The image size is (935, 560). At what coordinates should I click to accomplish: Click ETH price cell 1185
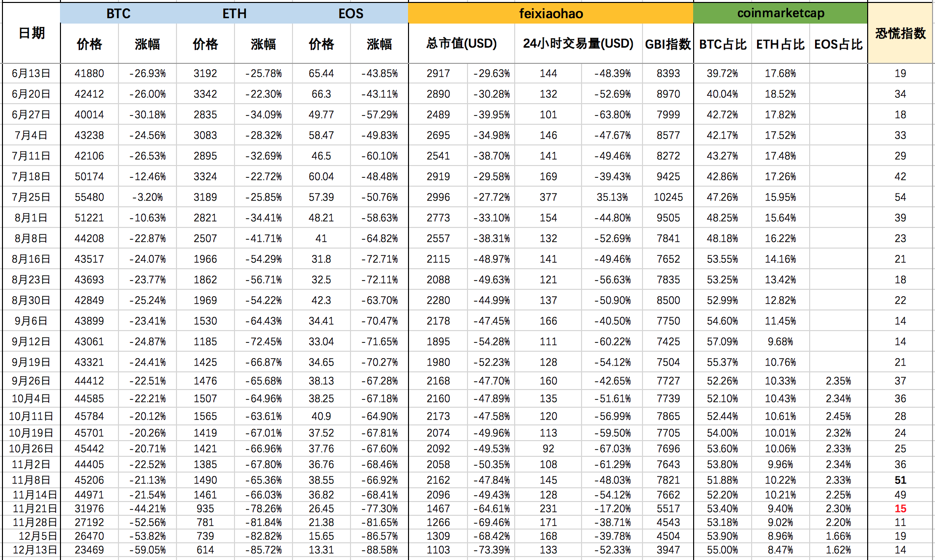click(205, 341)
